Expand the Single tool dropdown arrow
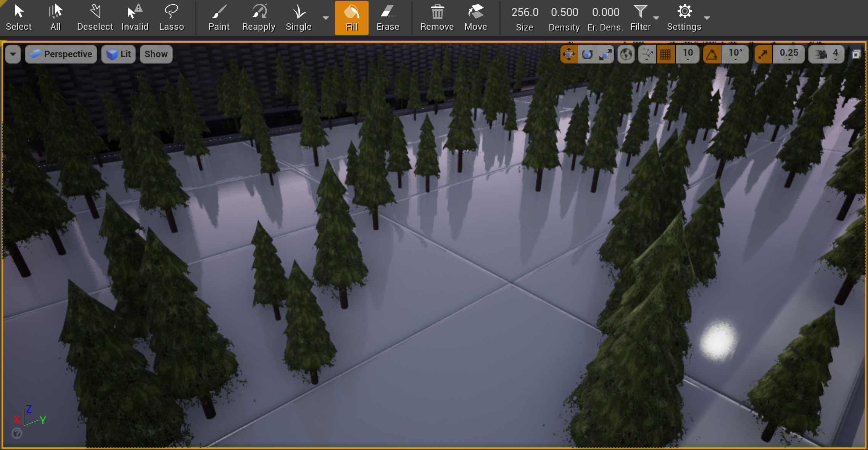 [325, 18]
